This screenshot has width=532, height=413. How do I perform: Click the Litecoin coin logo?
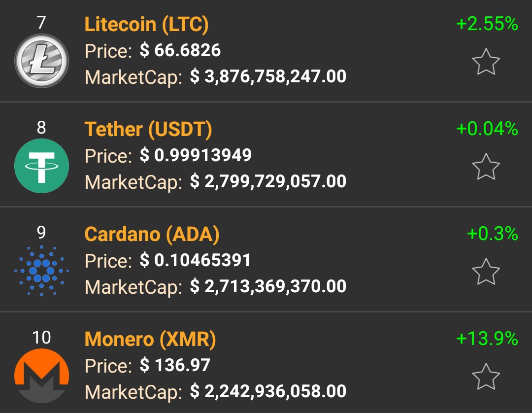(41, 61)
